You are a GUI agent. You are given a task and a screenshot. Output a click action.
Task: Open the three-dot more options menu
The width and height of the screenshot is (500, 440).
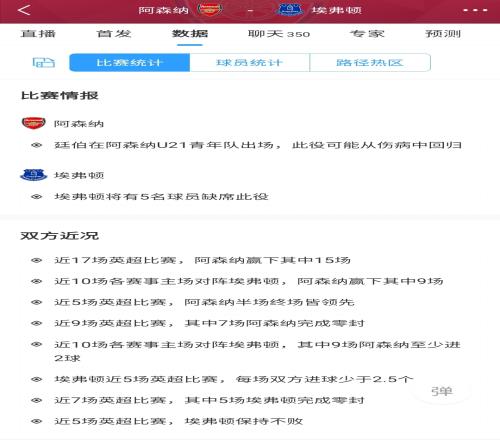475,10
